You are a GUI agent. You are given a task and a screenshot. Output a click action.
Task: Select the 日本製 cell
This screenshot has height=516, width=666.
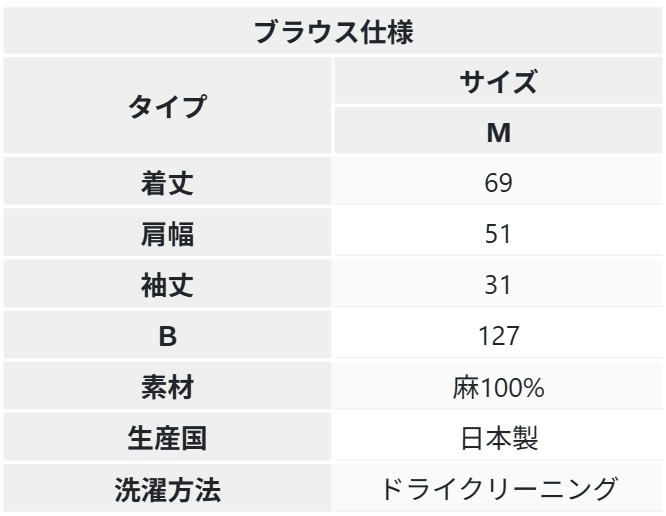[x=499, y=439]
